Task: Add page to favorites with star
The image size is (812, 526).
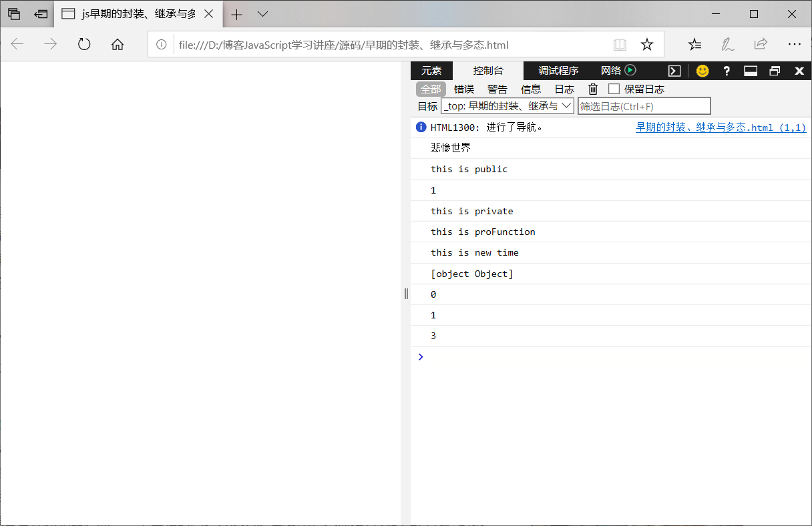Action: click(647, 45)
